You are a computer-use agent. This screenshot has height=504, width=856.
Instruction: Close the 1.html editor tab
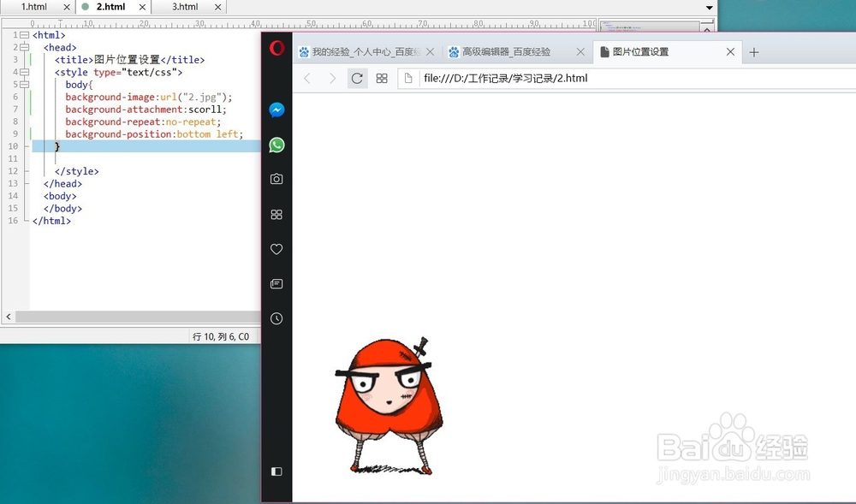[x=67, y=7]
